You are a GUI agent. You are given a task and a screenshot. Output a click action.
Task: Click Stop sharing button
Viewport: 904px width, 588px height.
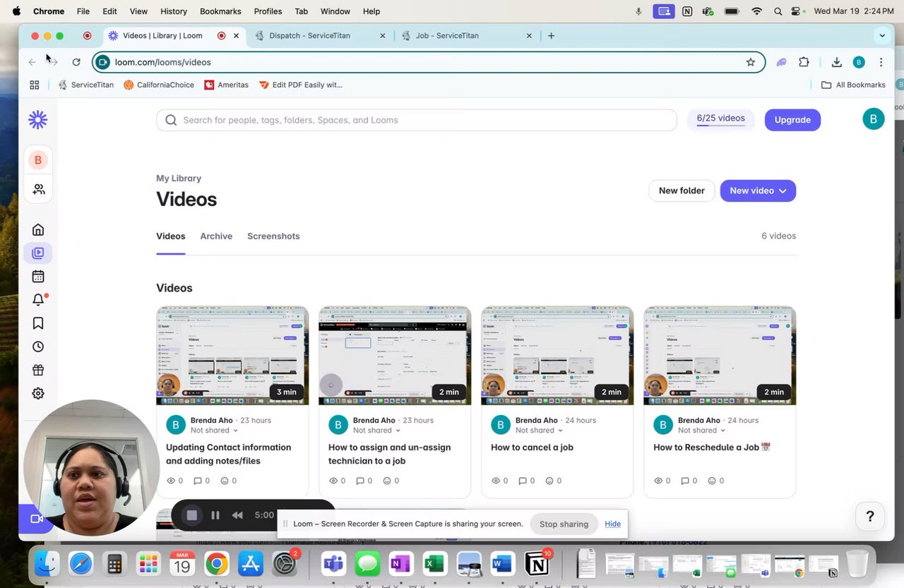tap(564, 524)
